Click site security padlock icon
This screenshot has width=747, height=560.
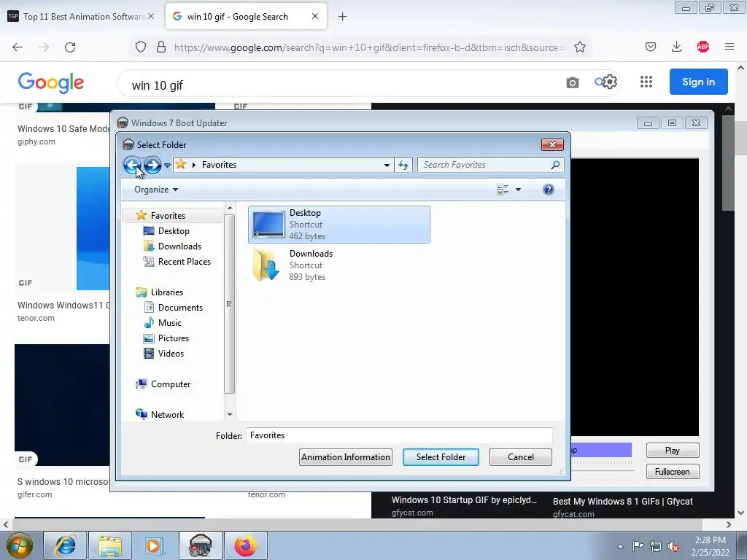[161, 47]
